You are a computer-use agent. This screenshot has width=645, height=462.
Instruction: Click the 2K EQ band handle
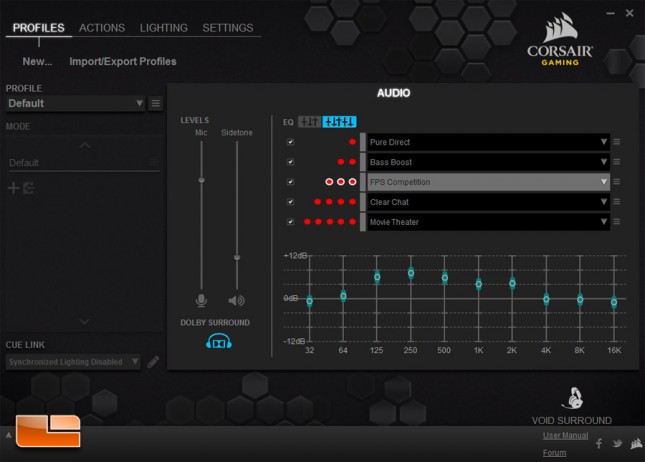[512, 283]
